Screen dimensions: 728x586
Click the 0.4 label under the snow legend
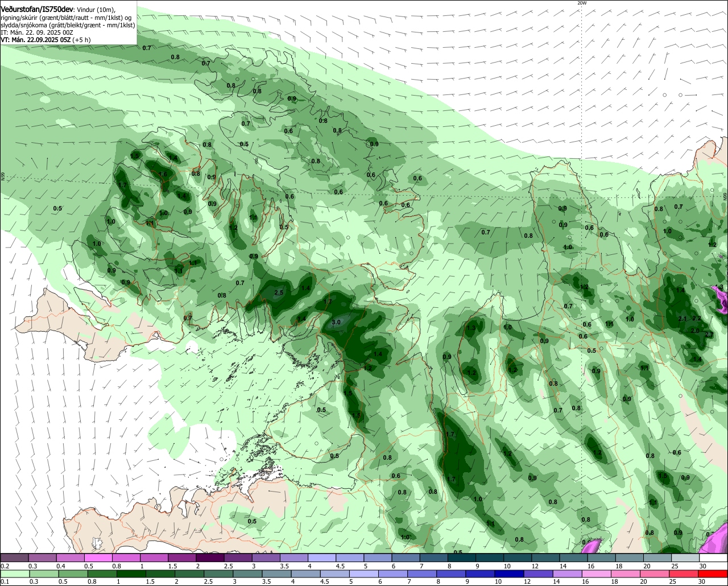(61, 566)
